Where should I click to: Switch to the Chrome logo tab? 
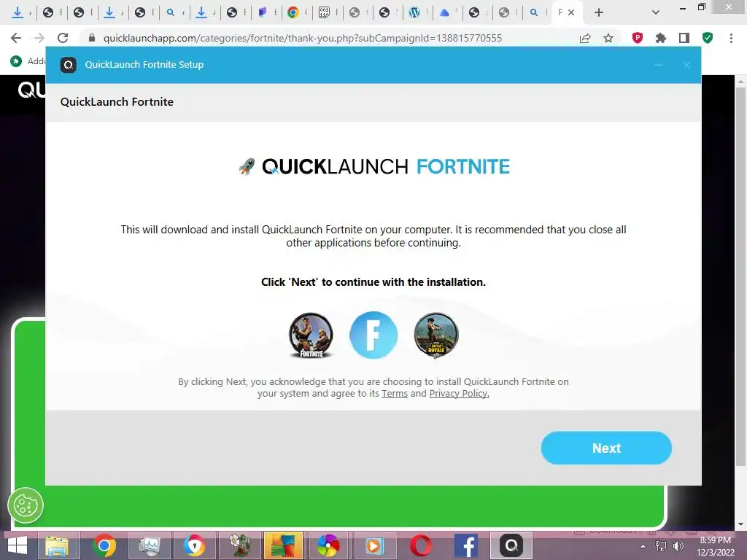coord(293,12)
